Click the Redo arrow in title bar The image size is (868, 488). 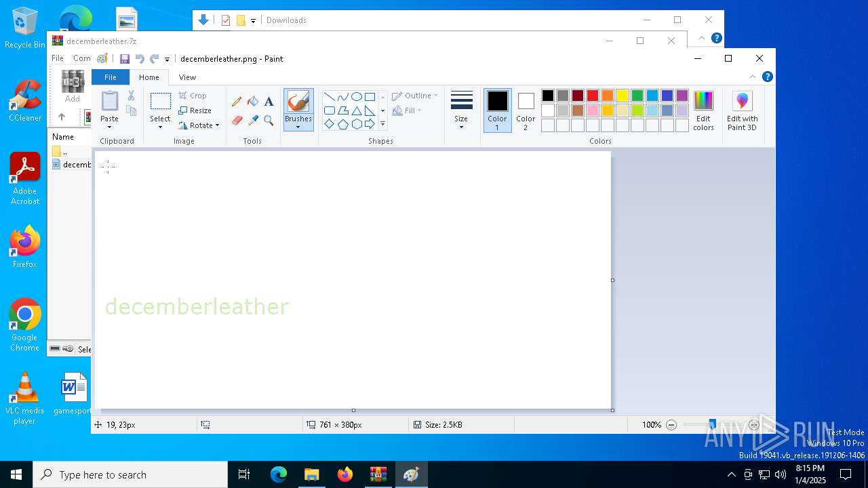[155, 59]
